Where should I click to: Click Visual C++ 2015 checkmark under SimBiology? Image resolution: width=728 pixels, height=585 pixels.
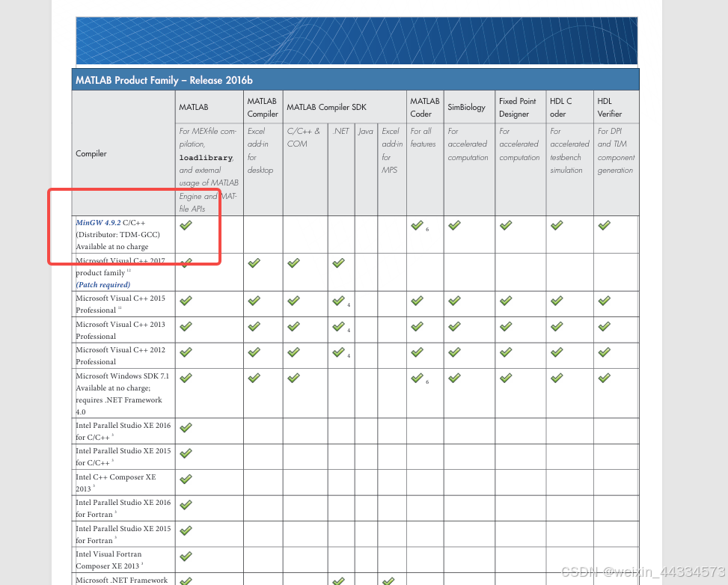click(x=455, y=301)
